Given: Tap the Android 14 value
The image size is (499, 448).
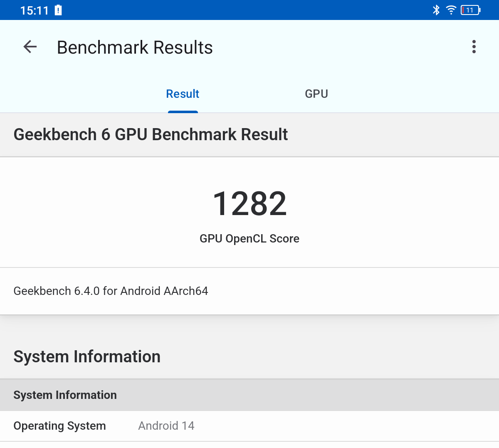Looking at the screenshot, I should click(166, 426).
